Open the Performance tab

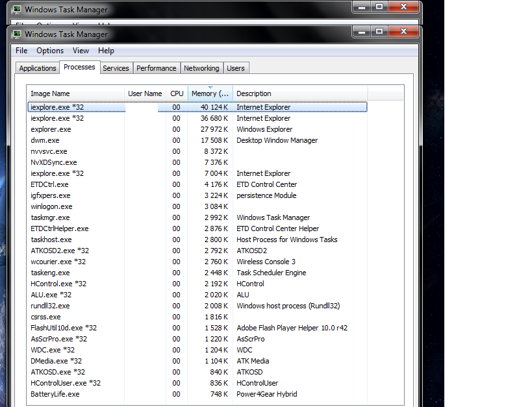click(x=156, y=68)
